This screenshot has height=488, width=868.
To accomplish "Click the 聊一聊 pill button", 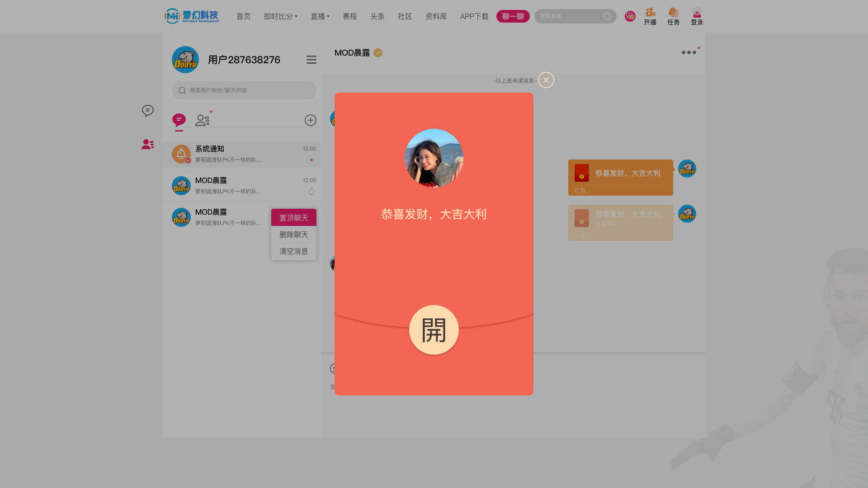I will pyautogui.click(x=513, y=16).
